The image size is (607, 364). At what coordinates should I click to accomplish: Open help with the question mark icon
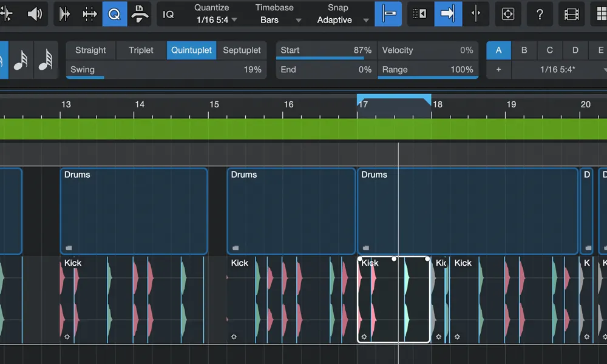point(540,14)
